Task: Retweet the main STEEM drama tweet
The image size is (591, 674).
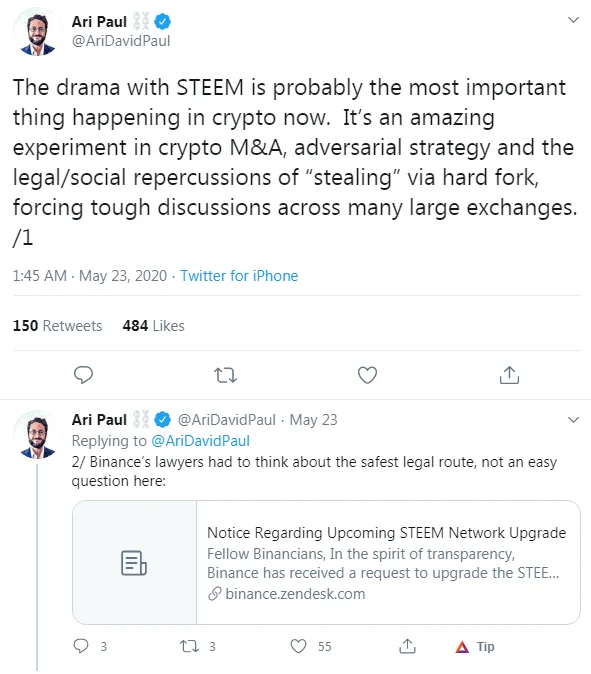Action: click(x=225, y=375)
